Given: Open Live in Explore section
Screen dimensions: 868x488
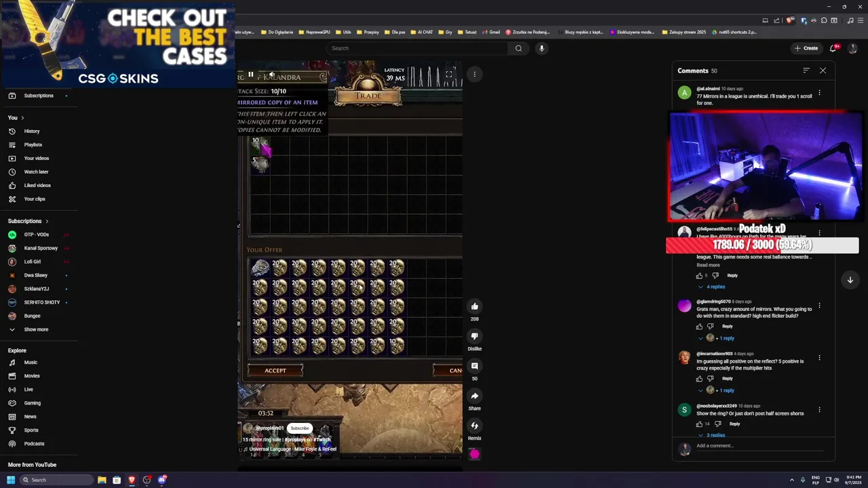Looking at the screenshot, I should [x=28, y=390].
